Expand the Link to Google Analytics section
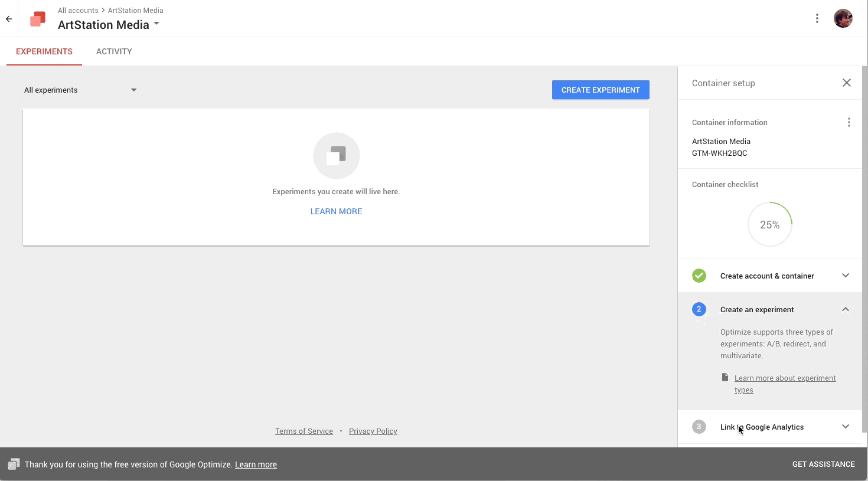The image size is (868, 481). pyautogui.click(x=846, y=427)
